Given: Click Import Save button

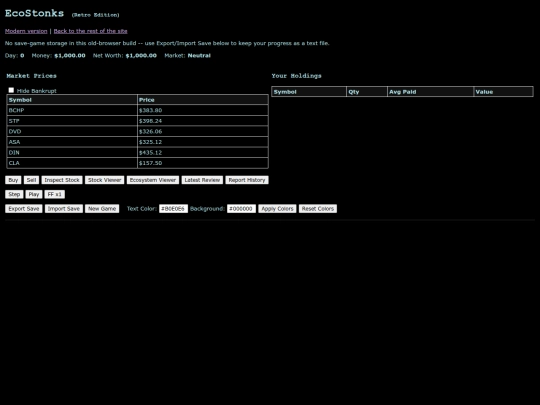Looking at the screenshot, I should (64, 209).
